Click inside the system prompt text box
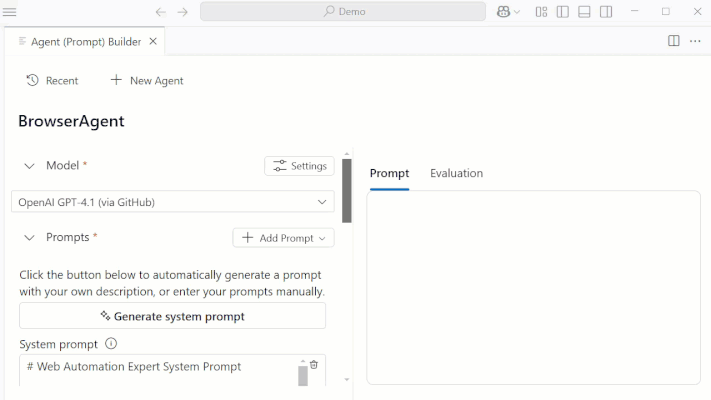 point(159,370)
